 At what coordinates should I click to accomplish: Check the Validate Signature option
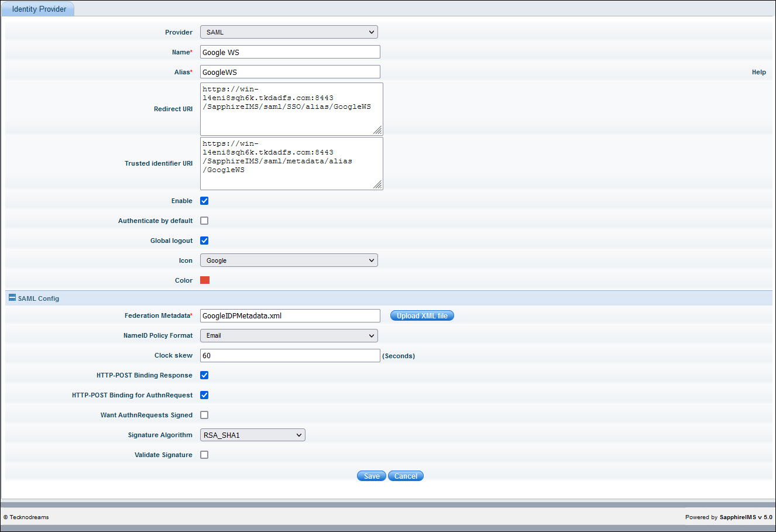[204, 454]
